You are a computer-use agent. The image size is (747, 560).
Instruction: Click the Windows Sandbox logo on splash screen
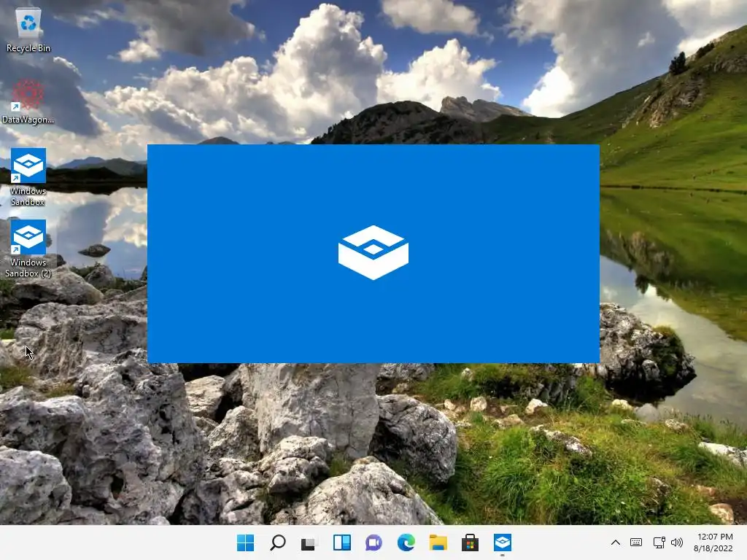coord(373,252)
